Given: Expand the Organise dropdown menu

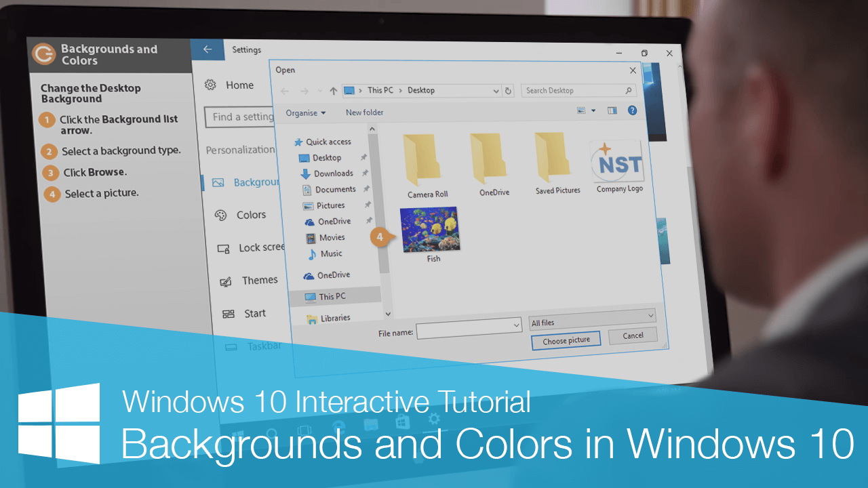Looking at the screenshot, I should click(305, 113).
